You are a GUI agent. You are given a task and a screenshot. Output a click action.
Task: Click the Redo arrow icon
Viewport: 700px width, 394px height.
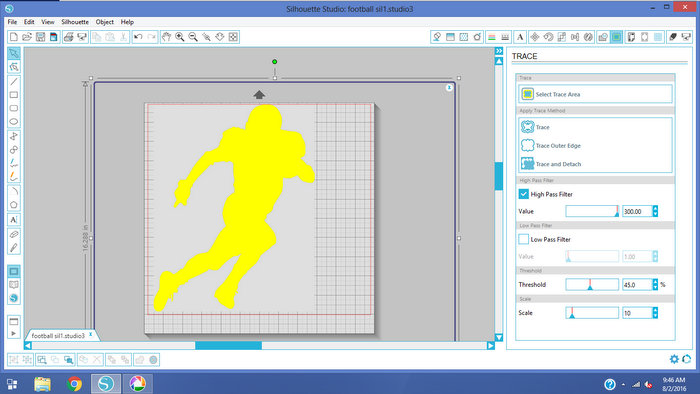point(152,37)
